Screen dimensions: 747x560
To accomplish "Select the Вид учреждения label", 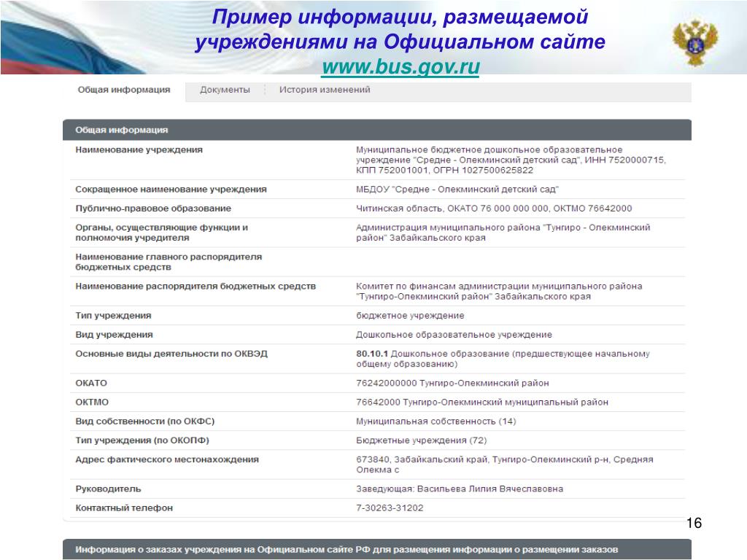I will point(114,334).
